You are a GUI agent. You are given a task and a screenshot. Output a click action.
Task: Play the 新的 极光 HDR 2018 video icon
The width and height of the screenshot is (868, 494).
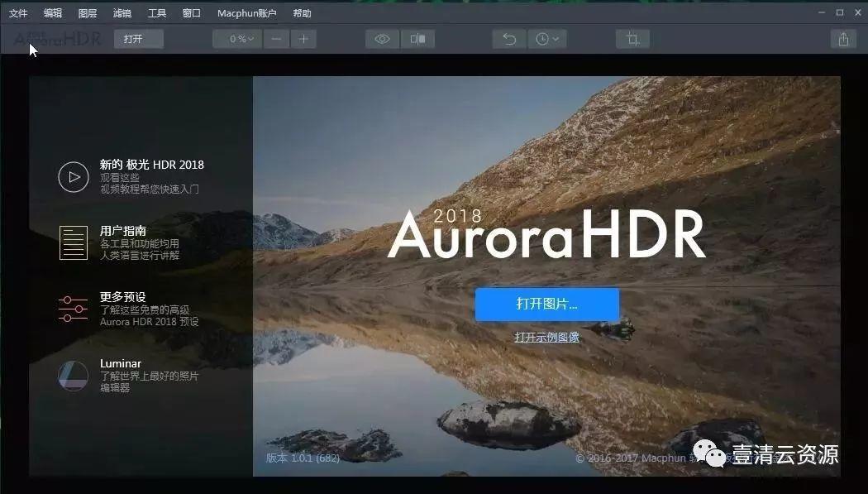[74, 177]
